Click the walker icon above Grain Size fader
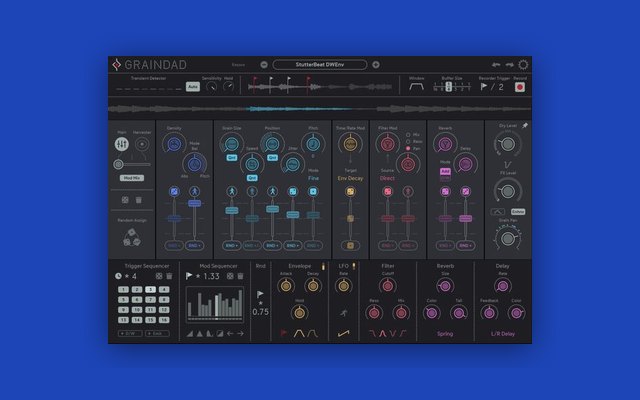The height and width of the screenshot is (400, 640). pyautogui.click(x=232, y=191)
